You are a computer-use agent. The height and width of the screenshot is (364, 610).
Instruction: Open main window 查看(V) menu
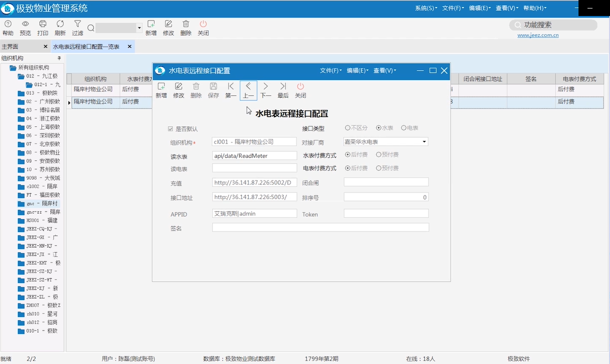(506, 8)
